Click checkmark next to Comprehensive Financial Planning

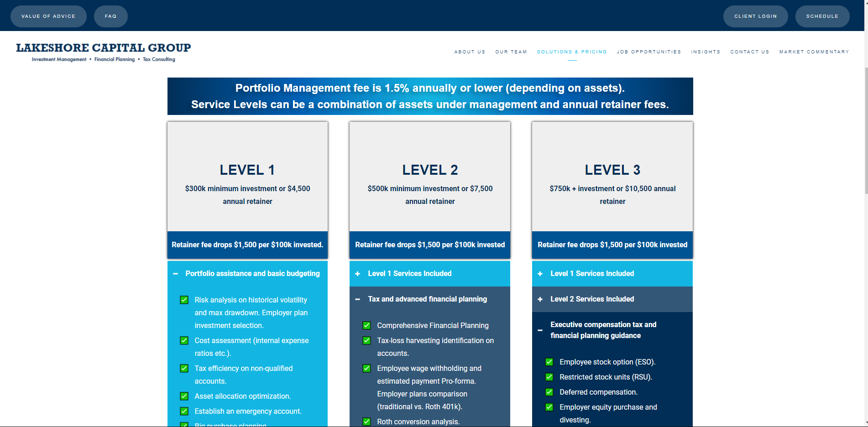367,325
